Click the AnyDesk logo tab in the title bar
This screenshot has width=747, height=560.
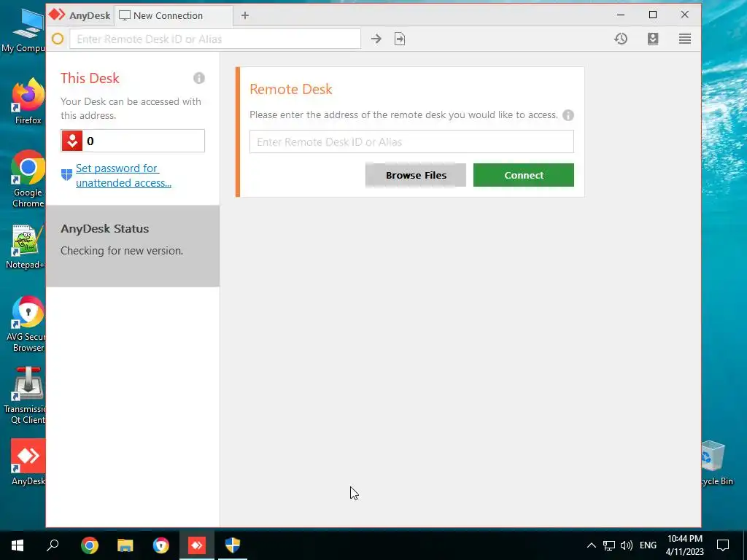click(80, 15)
